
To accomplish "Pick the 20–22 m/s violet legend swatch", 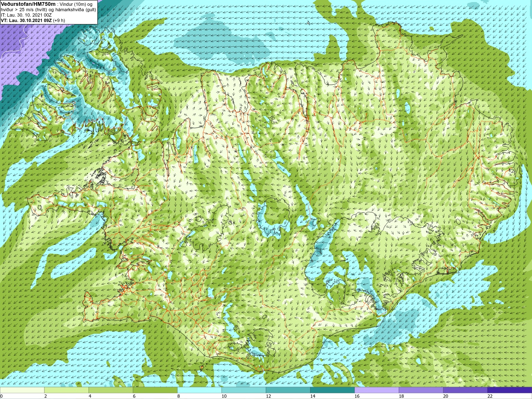I will point(465,390).
